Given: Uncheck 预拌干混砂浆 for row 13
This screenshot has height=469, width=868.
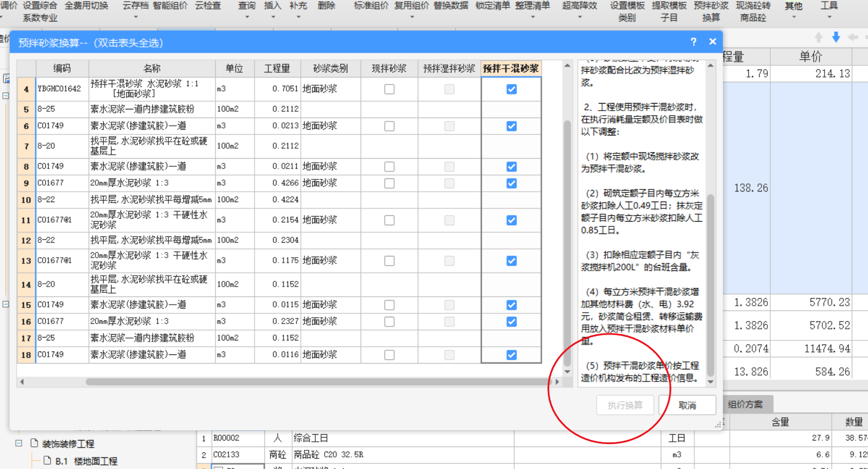Looking at the screenshot, I should point(511,261).
